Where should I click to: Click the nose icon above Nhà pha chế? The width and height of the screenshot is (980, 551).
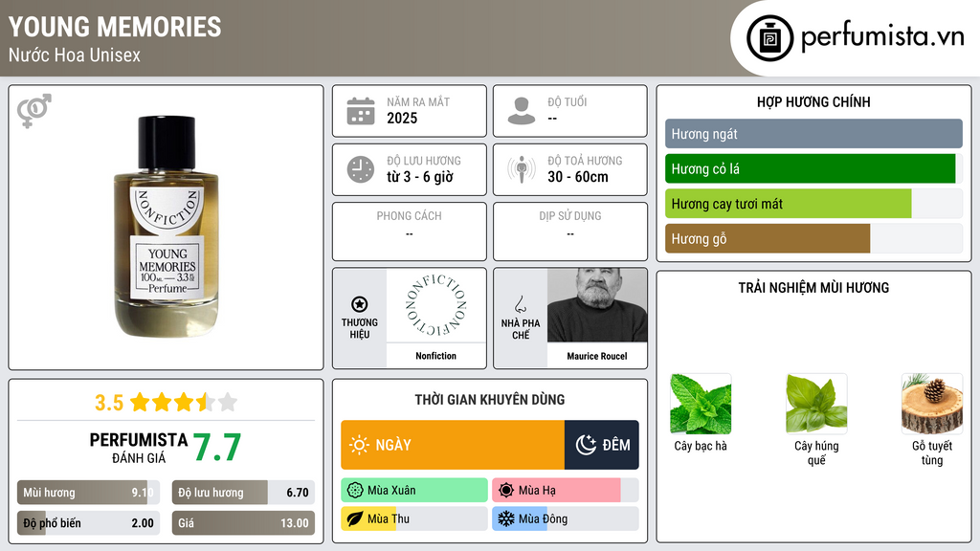coord(520,304)
